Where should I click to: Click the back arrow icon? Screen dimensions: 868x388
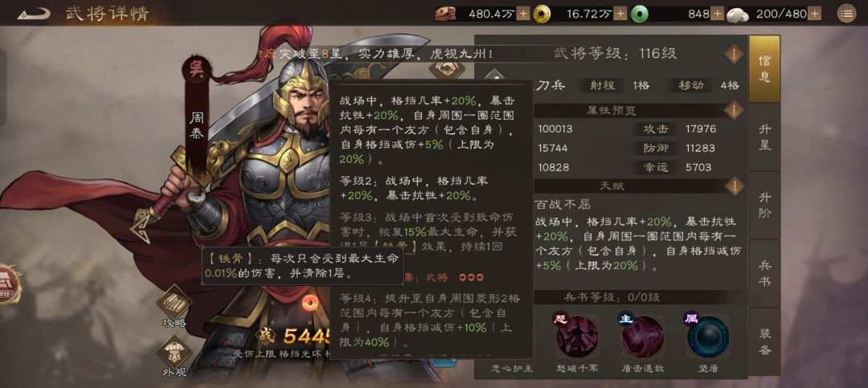(x=33, y=14)
